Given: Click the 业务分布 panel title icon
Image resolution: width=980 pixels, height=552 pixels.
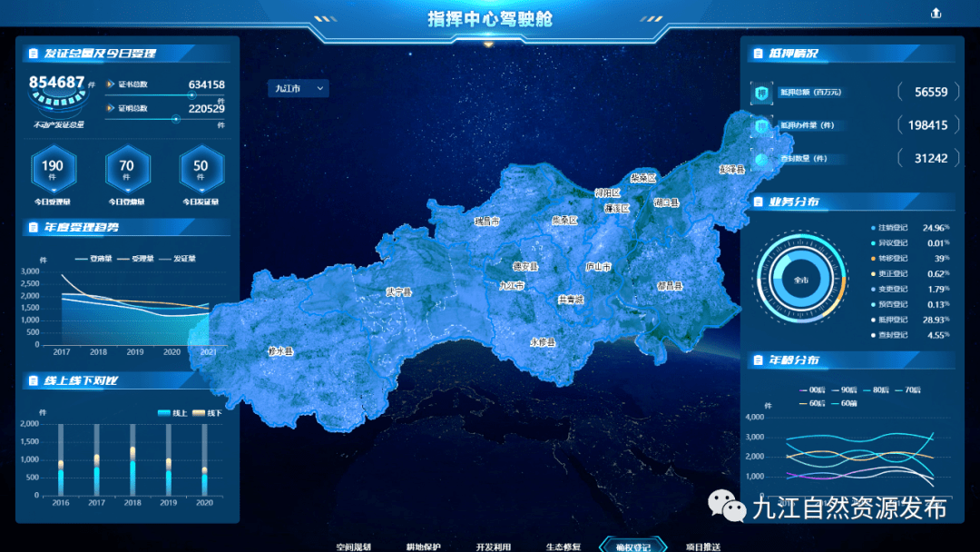Looking at the screenshot, I should (x=757, y=202).
